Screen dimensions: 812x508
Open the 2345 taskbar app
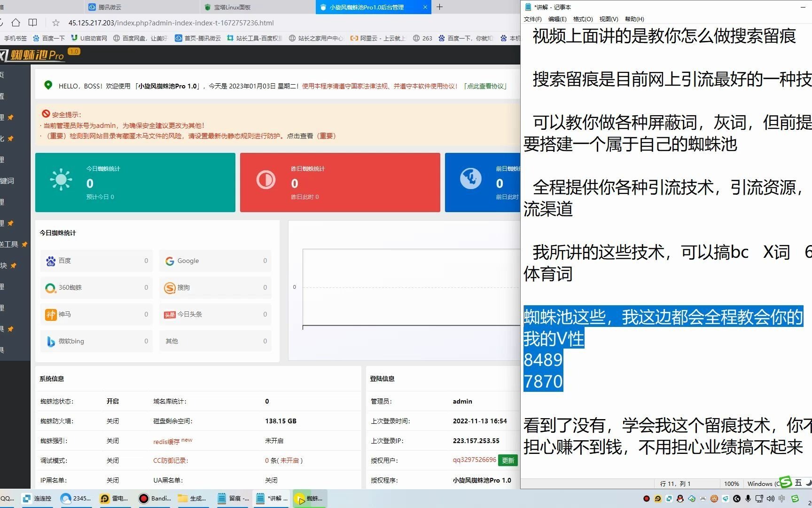click(x=76, y=499)
